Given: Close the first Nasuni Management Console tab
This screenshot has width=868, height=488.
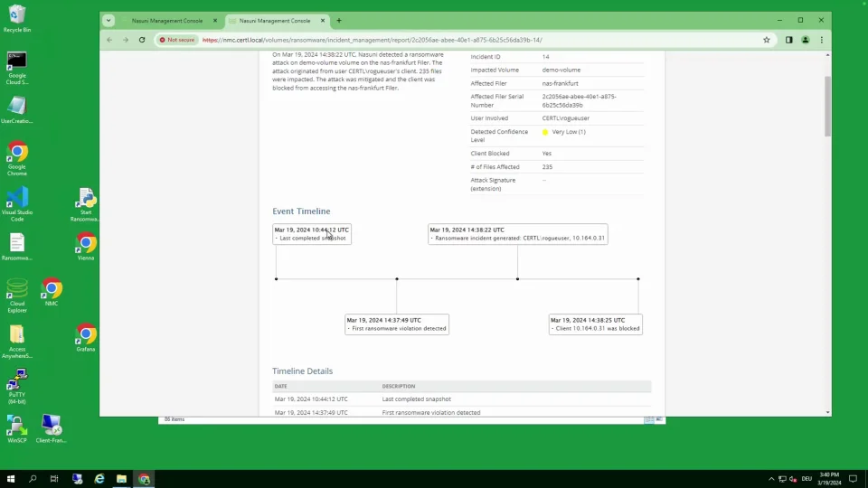Looking at the screenshot, I should pyautogui.click(x=215, y=21).
